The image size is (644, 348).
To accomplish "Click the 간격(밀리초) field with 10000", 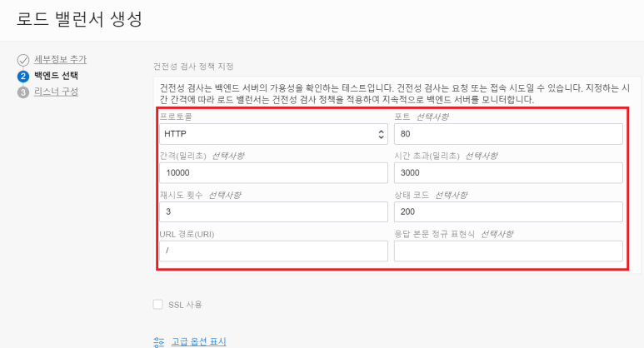I will coord(273,173).
